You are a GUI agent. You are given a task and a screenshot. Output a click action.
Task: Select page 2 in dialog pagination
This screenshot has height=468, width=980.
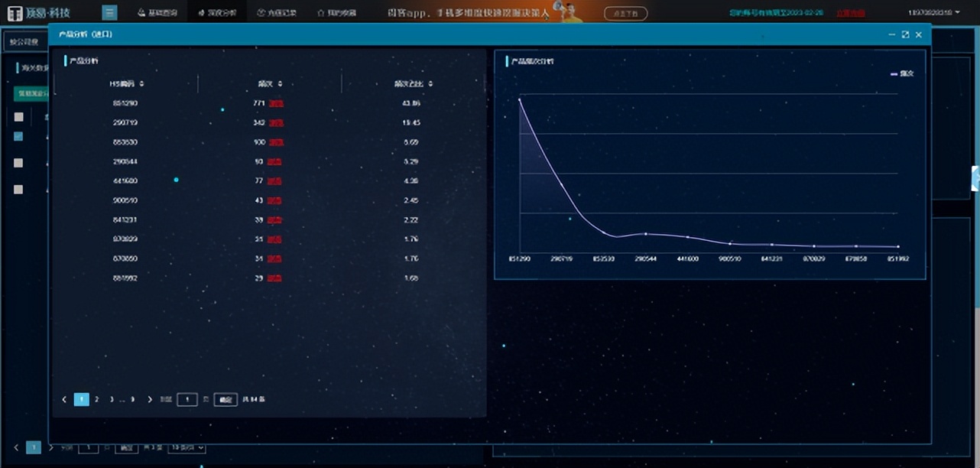coord(96,399)
